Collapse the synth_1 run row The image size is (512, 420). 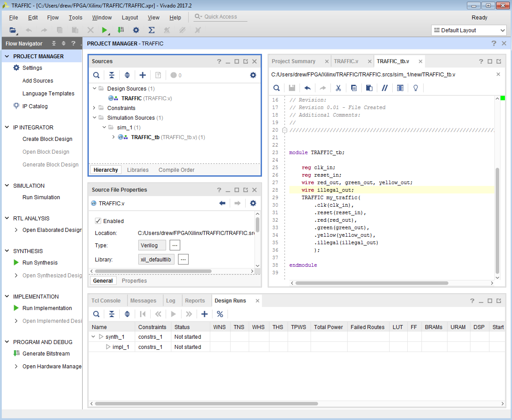[93, 337]
